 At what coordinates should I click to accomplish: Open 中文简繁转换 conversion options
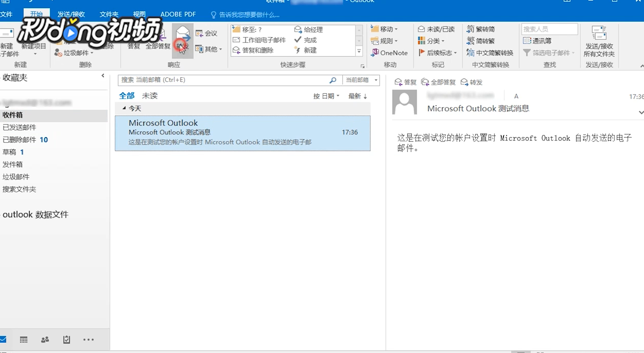490,53
